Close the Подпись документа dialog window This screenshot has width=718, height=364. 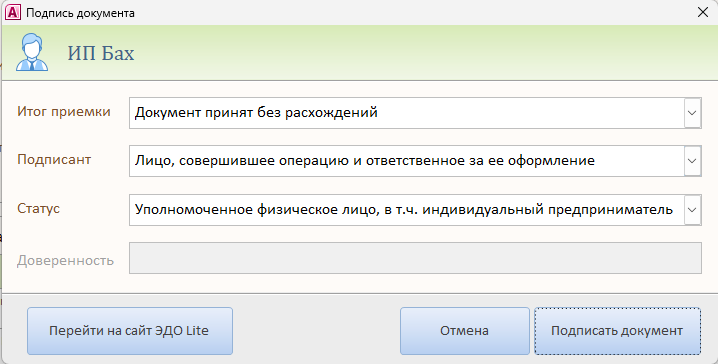[x=702, y=12]
